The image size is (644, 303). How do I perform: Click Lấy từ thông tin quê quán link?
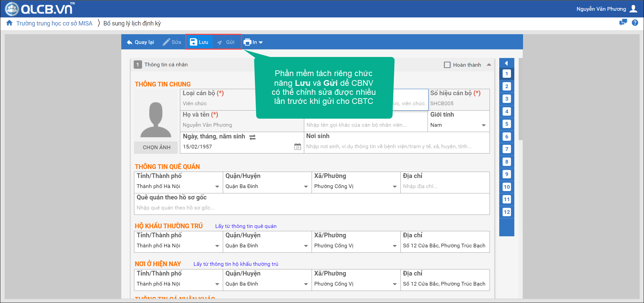(x=246, y=226)
